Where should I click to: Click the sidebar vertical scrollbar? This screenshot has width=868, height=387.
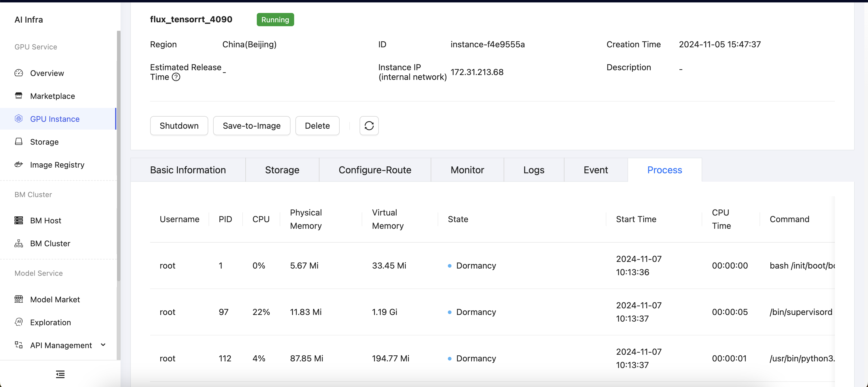coord(118,156)
